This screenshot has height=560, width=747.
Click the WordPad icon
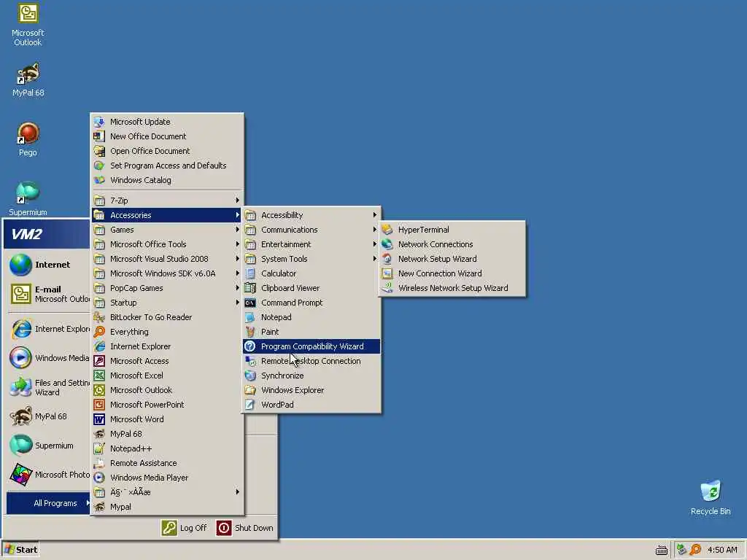tap(250, 405)
